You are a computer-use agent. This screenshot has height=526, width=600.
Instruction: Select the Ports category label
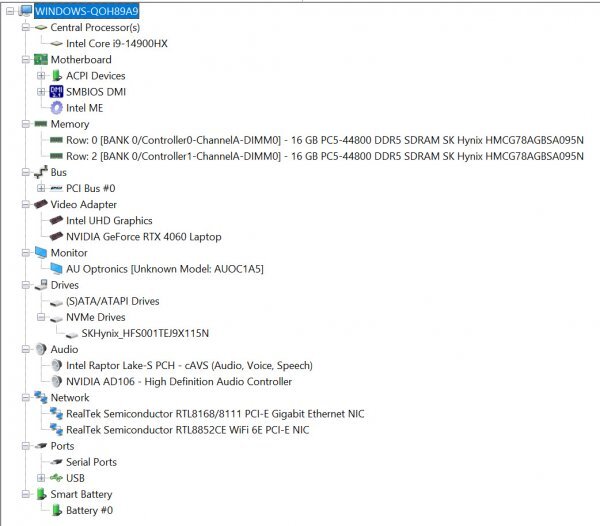pos(62,446)
